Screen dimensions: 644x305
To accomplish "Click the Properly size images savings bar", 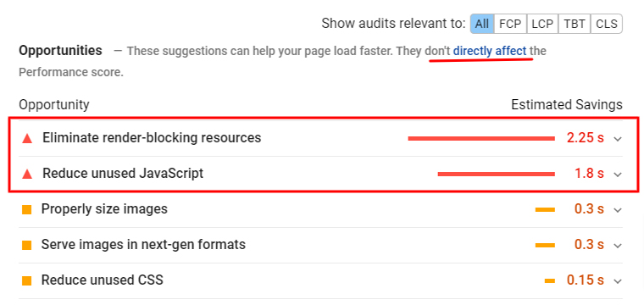I will point(545,210).
